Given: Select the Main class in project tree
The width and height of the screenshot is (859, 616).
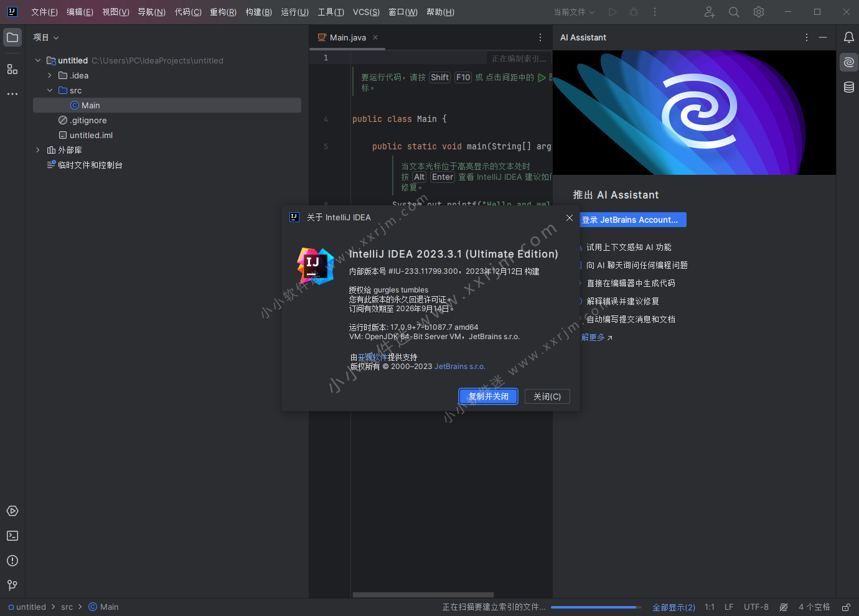Looking at the screenshot, I should pyautogui.click(x=167, y=105).
